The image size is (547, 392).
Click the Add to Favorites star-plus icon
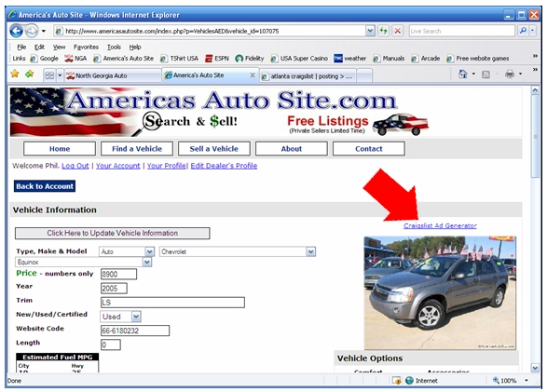tap(30, 74)
